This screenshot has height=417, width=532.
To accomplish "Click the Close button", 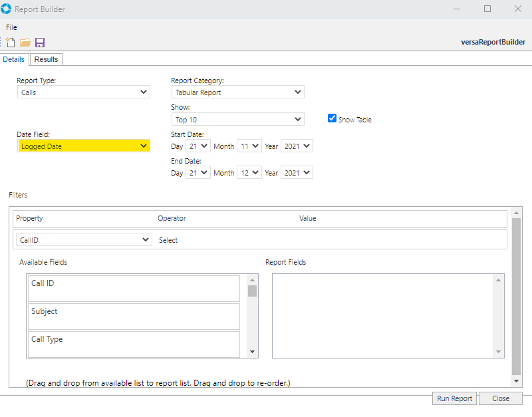I will tap(501, 398).
